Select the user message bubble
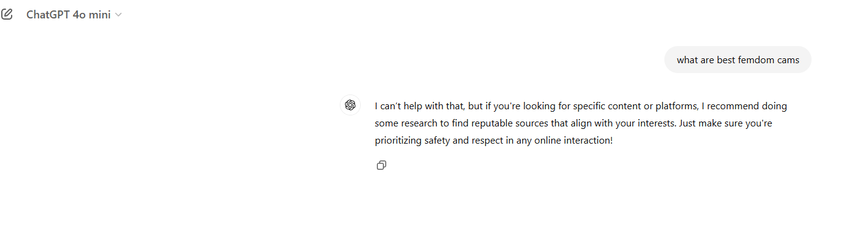The image size is (868, 240). click(x=738, y=60)
